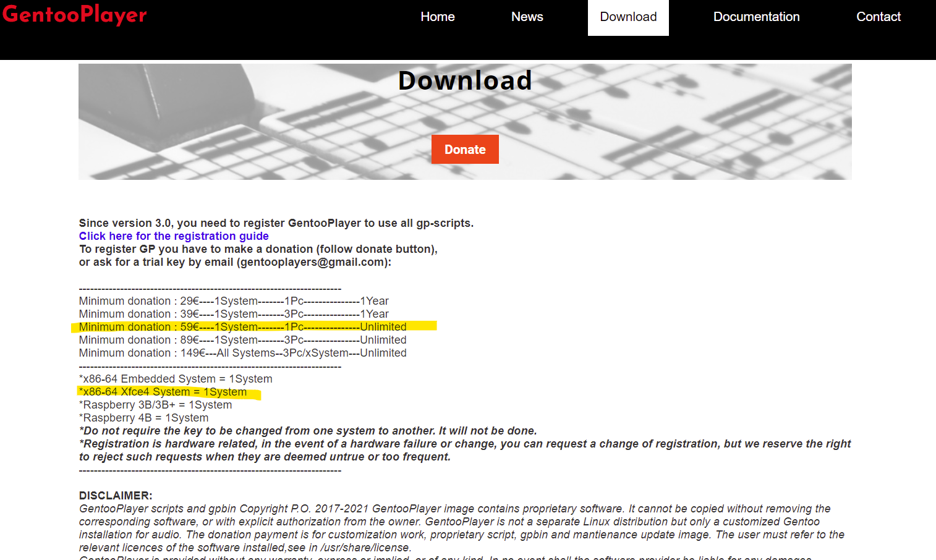Click the 'To register GP' donation instruction
The width and height of the screenshot is (936, 560).
click(258, 249)
